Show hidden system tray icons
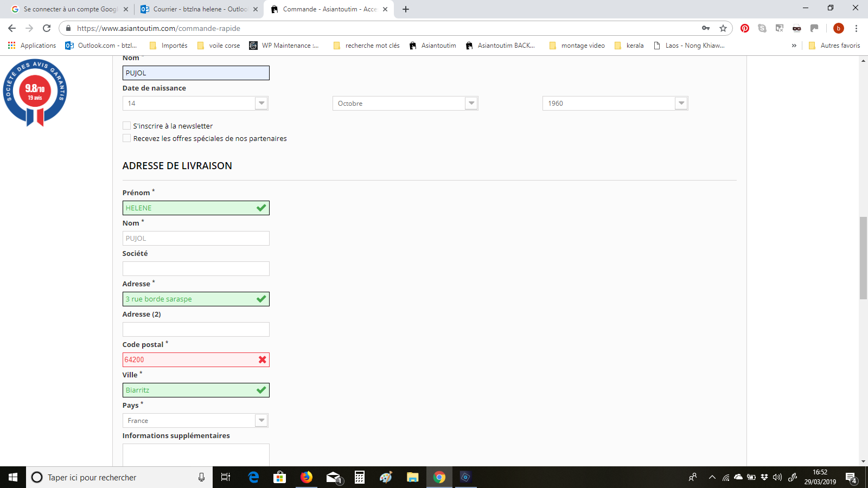This screenshot has height=488, width=868. [x=712, y=477]
